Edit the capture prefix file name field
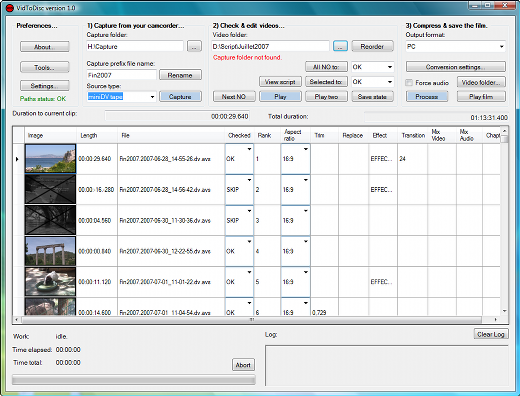 [x=121, y=75]
